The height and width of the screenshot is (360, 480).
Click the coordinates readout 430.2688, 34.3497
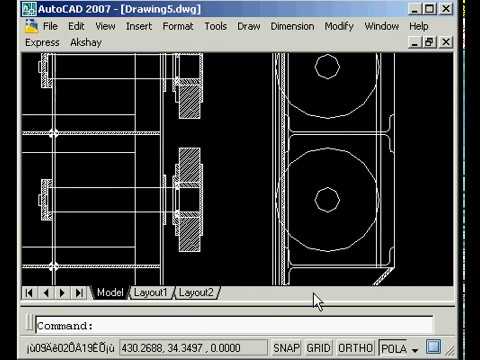click(193, 348)
